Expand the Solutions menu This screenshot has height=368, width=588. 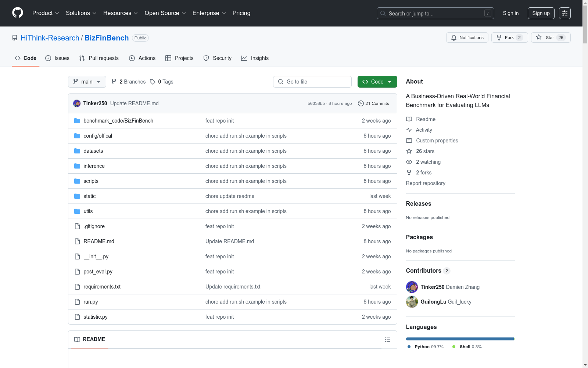81,13
